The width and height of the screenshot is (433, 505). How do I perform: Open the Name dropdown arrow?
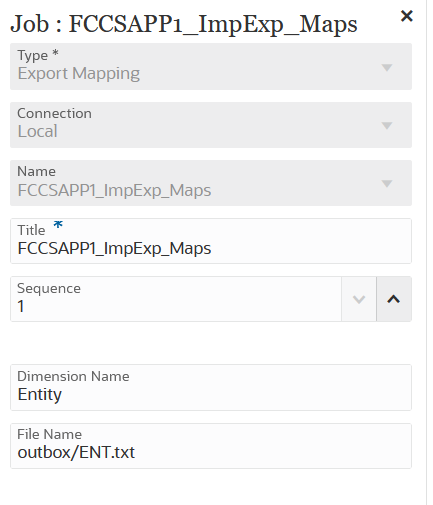[387, 184]
